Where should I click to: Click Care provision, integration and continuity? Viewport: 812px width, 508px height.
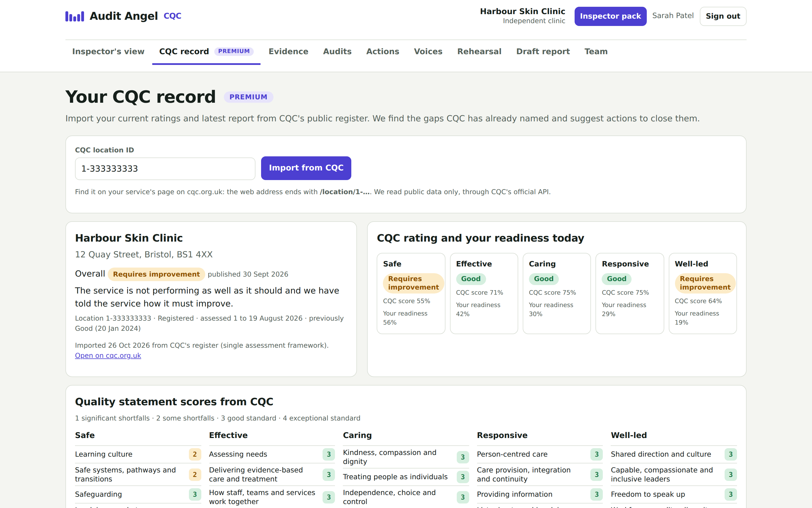tap(540, 474)
